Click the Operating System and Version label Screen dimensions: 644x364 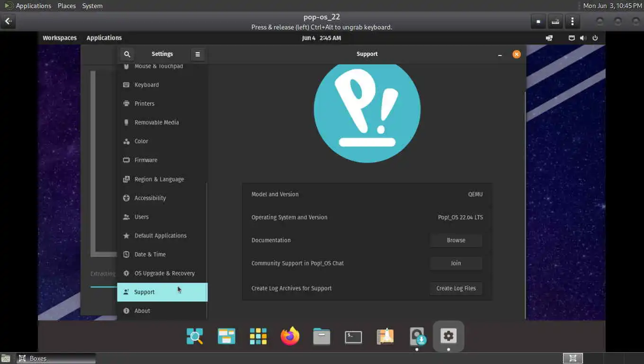(289, 218)
